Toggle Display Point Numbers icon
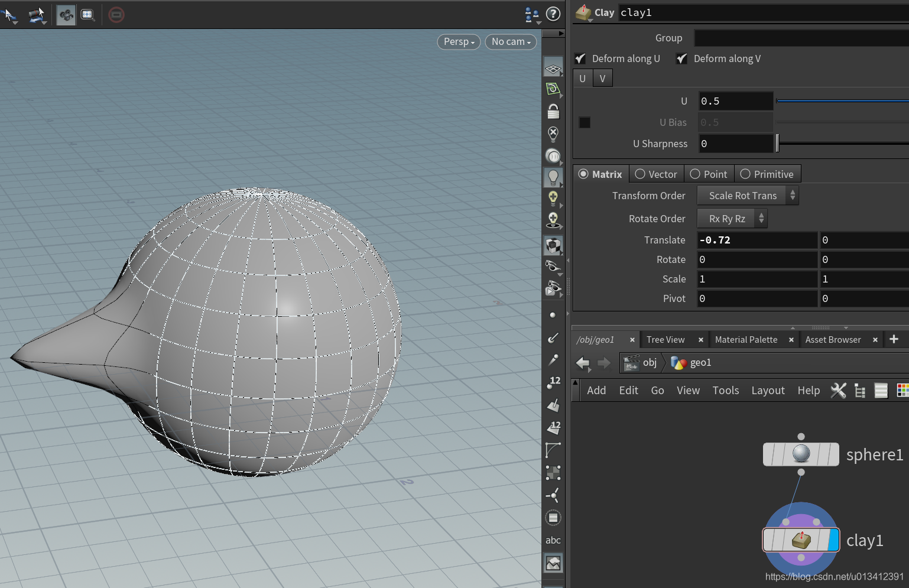Screen dimensions: 909x588 pyautogui.click(x=553, y=382)
